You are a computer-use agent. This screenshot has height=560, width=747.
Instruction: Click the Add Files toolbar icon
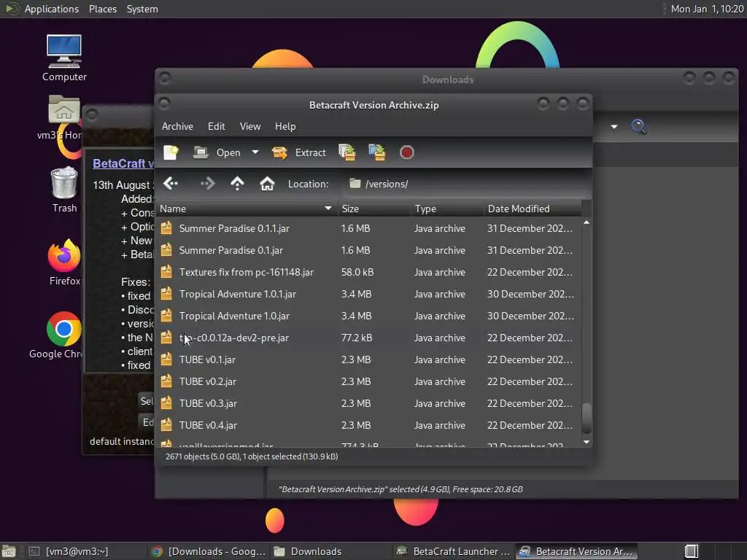coord(347,152)
